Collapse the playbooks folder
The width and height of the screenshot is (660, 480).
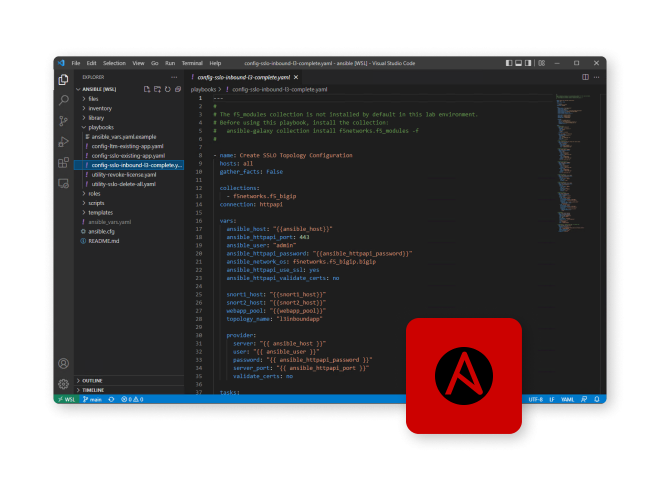[129, 127]
